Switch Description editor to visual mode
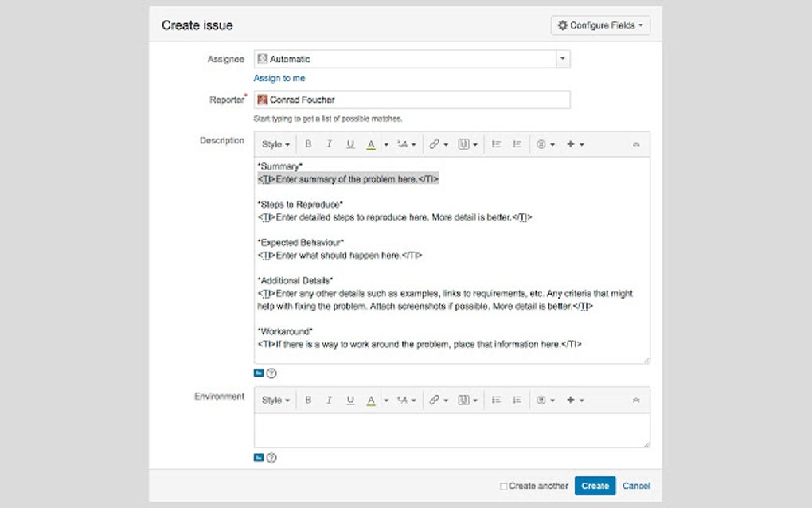Viewport: 812px width, 508px height. (259, 373)
